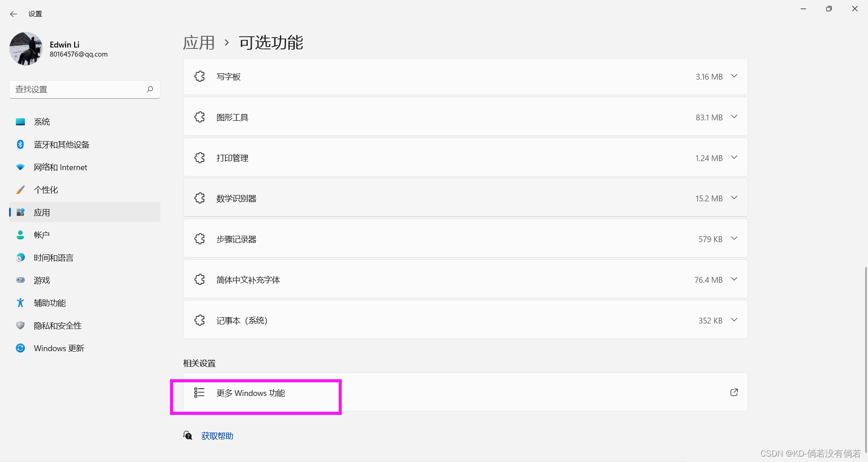Select the 打印管理 label text

pyautogui.click(x=232, y=158)
